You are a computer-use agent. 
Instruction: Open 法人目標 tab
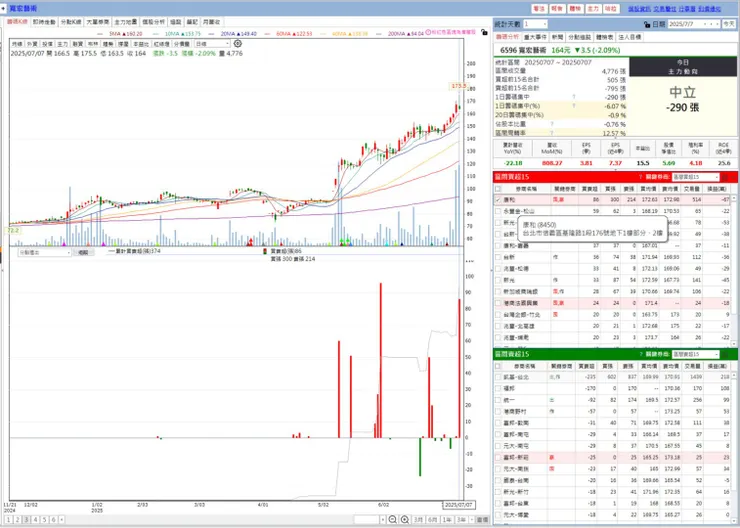(630, 37)
